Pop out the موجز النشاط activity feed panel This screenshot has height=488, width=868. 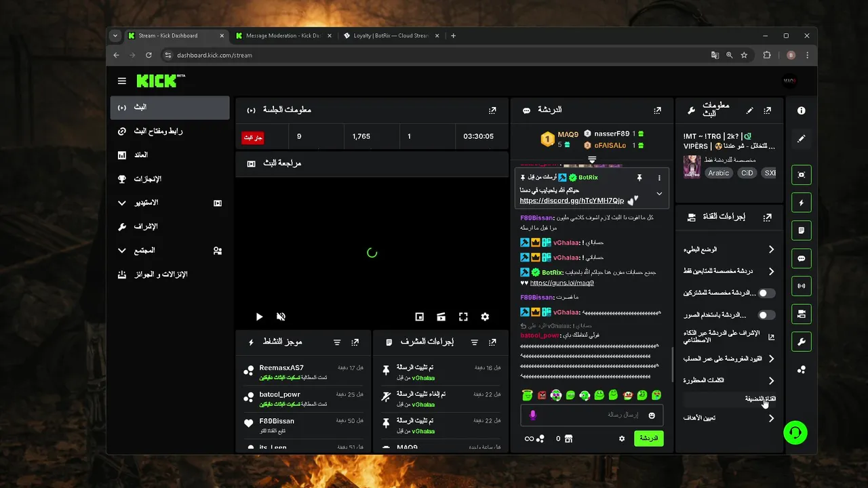355,343
